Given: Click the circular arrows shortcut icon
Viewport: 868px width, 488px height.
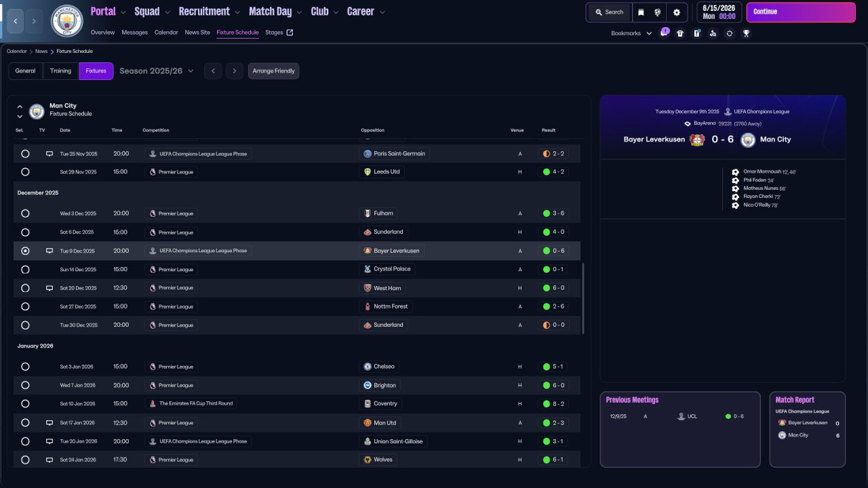Looking at the screenshot, I should tap(729, 33).
